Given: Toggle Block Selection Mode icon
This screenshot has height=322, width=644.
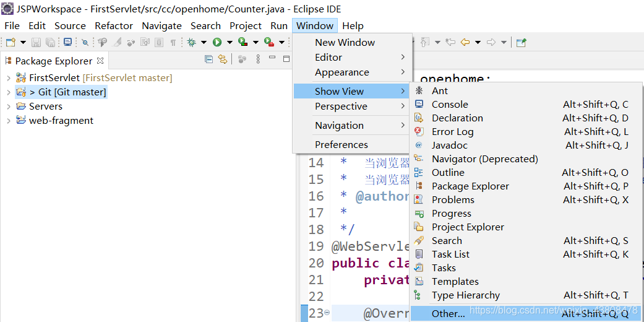Looking at the screenshot, I should point(158,42).
